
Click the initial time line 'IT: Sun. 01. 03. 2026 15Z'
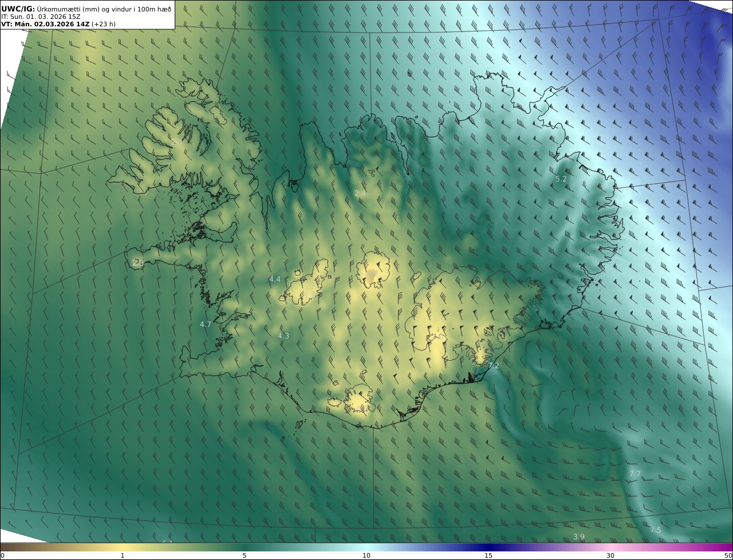click(41, 17)
